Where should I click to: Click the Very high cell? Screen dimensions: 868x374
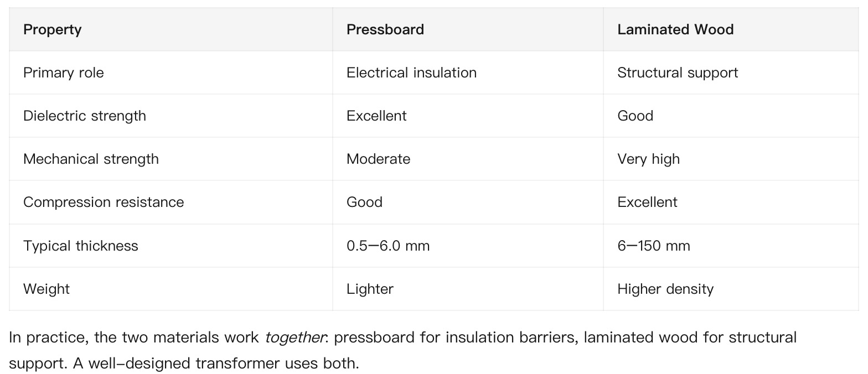[648, 159]
